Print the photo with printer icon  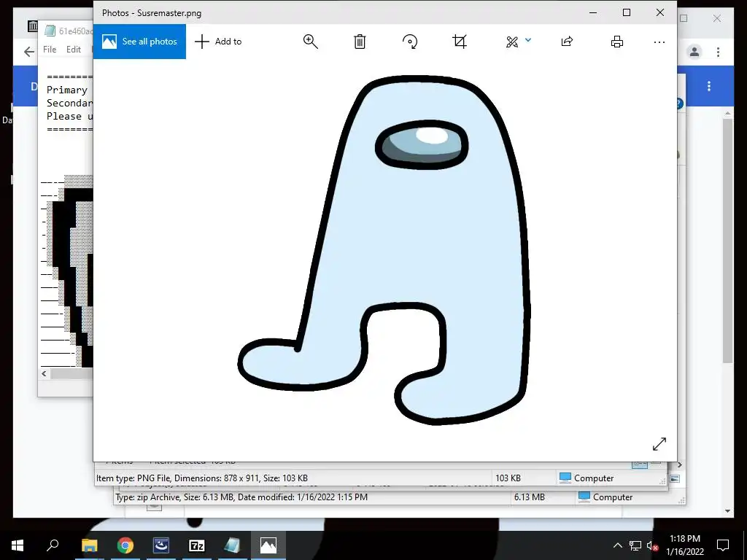pos(617,42)
